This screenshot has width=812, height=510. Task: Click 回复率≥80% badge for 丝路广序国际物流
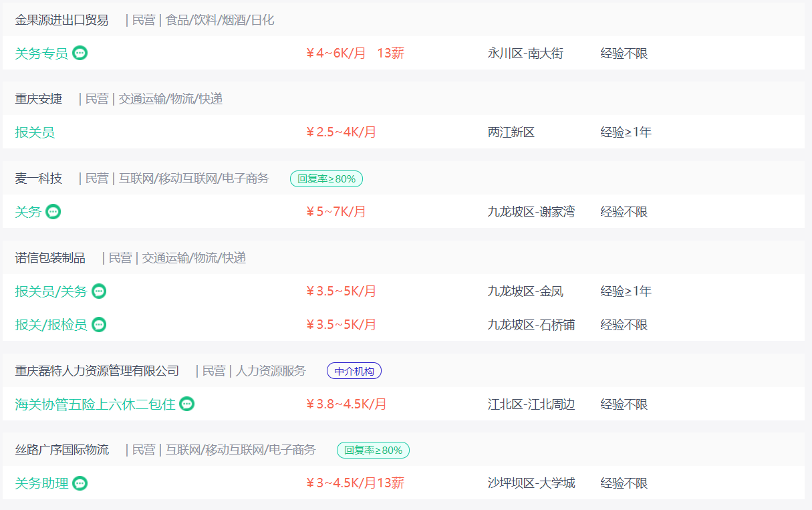(x=373, y=451)
